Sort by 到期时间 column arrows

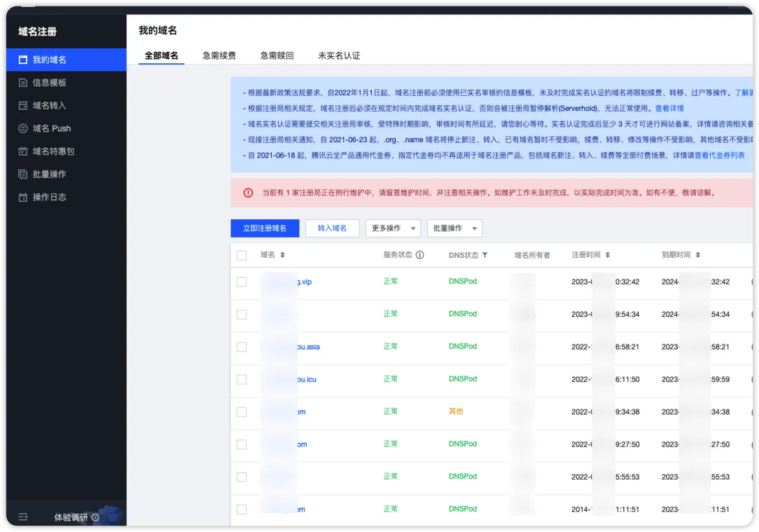(698, 255)
